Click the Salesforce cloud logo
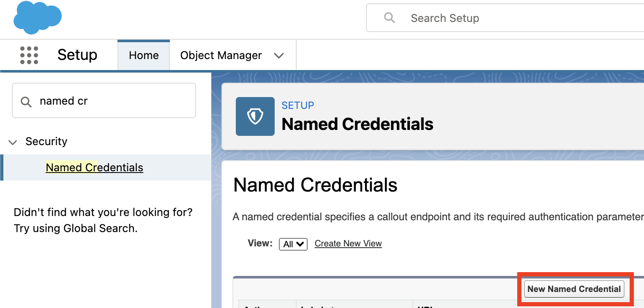The width and height of the screenshot is (644, 308). coord(38,18)
